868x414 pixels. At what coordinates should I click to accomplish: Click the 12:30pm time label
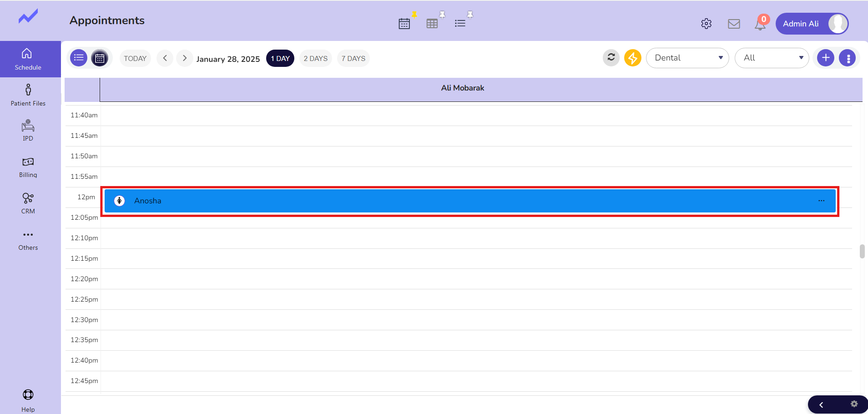[84, 320]
